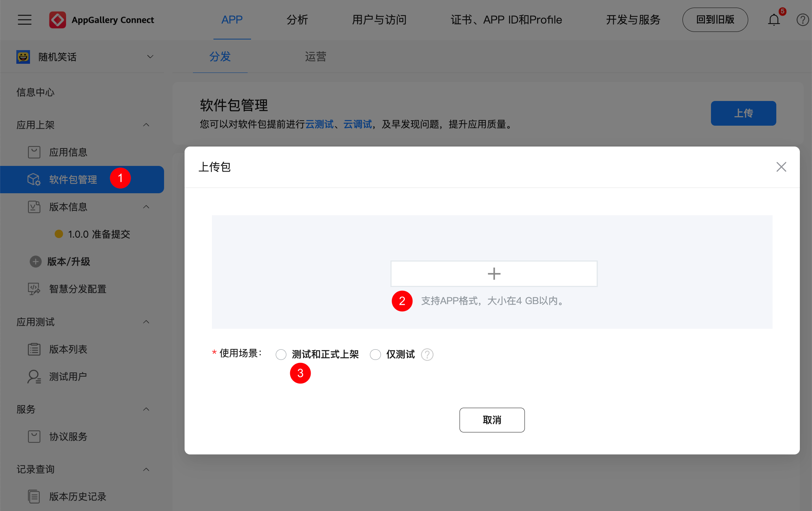The width and height of the screenshot is (812, 511).
Task: Open 证书、APP ID和Profile in top navigation
Action: (506, 20)
